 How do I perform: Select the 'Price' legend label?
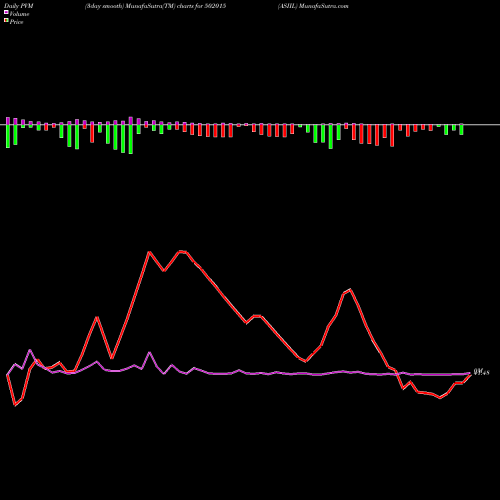[16, 22]
